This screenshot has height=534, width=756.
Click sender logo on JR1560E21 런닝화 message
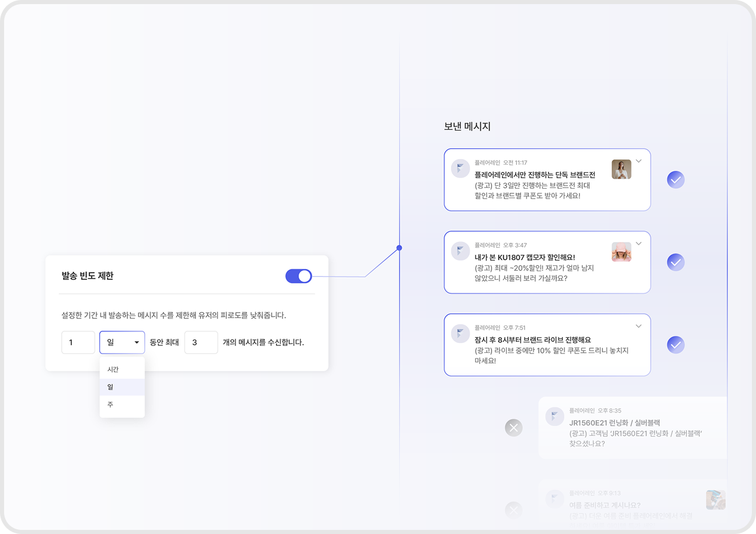554,417
